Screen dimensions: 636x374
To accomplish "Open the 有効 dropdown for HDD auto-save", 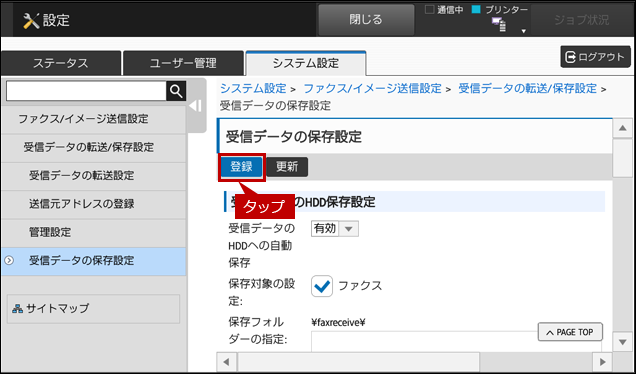I will 335,229.
